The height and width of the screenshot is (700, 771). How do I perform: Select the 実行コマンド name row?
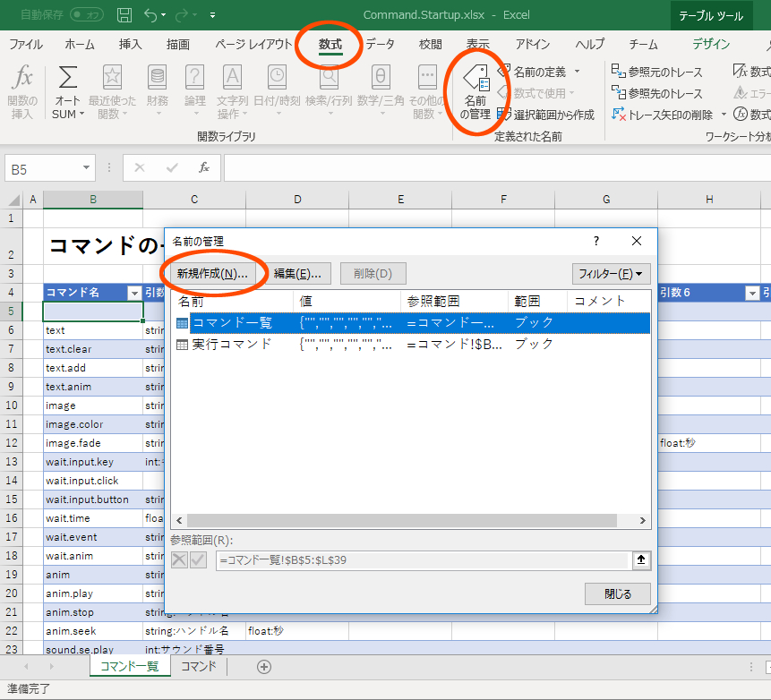pyautogui.click(x=413, y=344)
